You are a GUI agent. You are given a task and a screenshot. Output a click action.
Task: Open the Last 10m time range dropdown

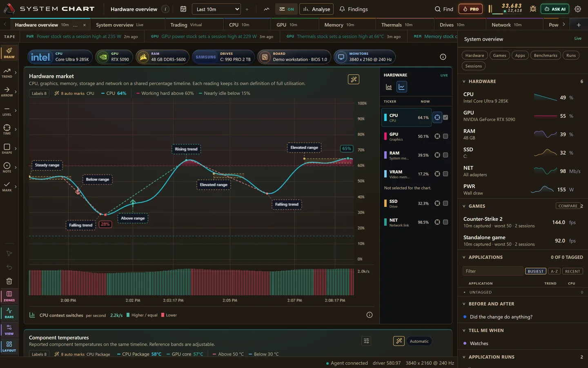(216, 9)
